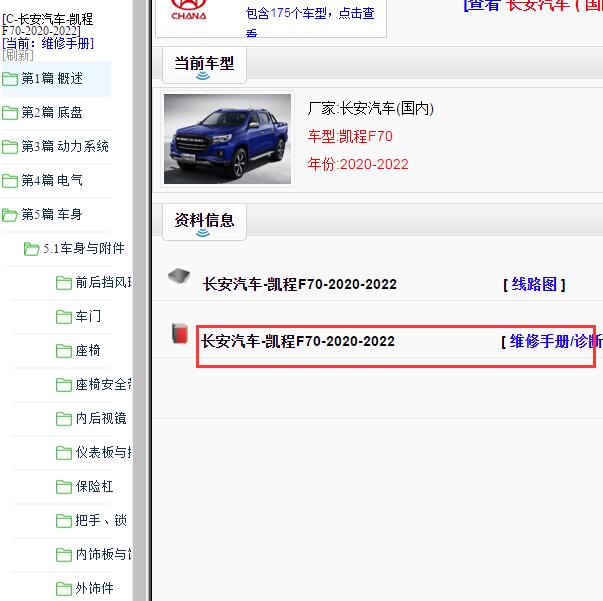Click the 厂家:长安汽车(国内) text
Screen dimensions: 603x601
(371, 108)
